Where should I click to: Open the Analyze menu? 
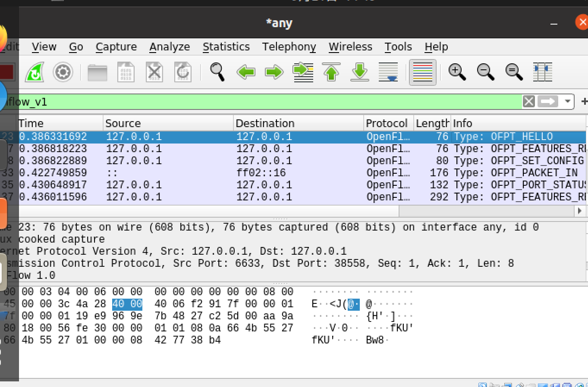coord(170,47)
